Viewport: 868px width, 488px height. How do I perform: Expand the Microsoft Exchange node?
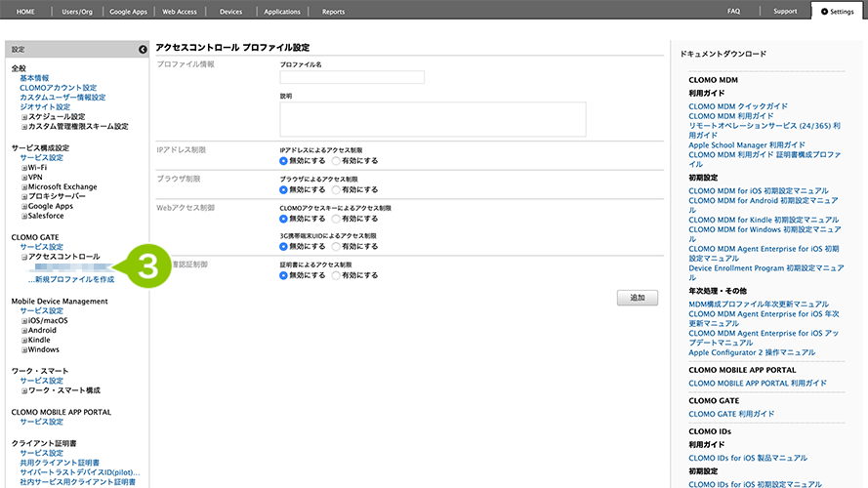coord(24,187)
